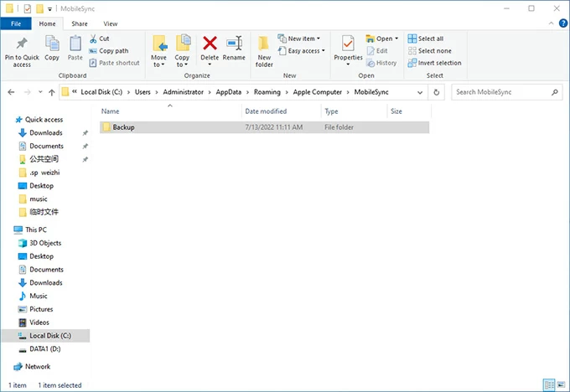This screenshot has width=570, height=392.
Task: Switch to the View ribbon tab
Action: point(110,24)
